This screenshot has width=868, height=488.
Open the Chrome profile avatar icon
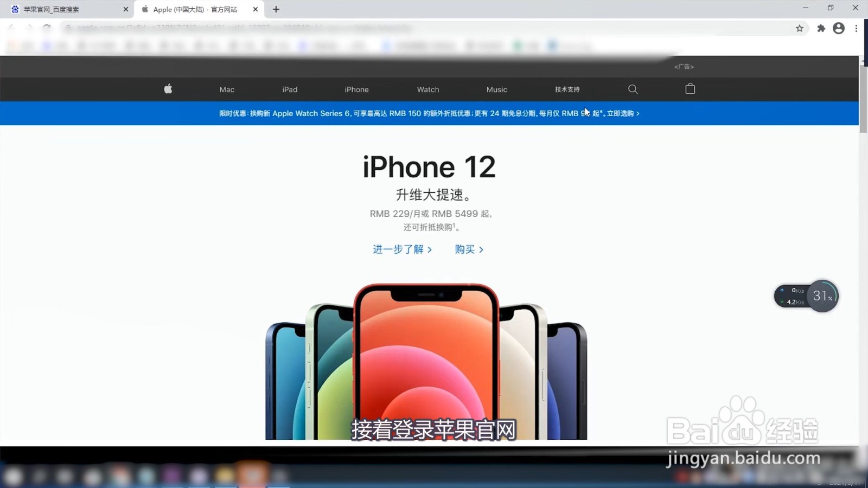pyautogui.click(x=839, y=28)
